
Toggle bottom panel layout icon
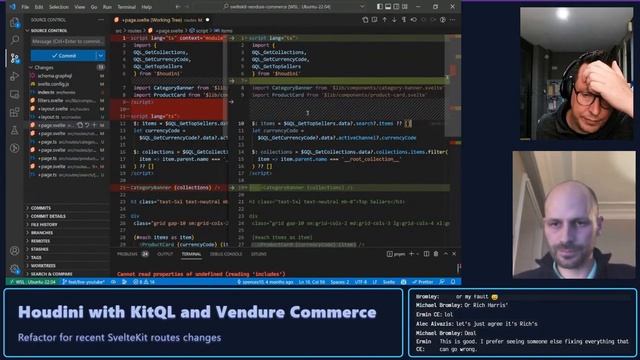click(388, 7)
